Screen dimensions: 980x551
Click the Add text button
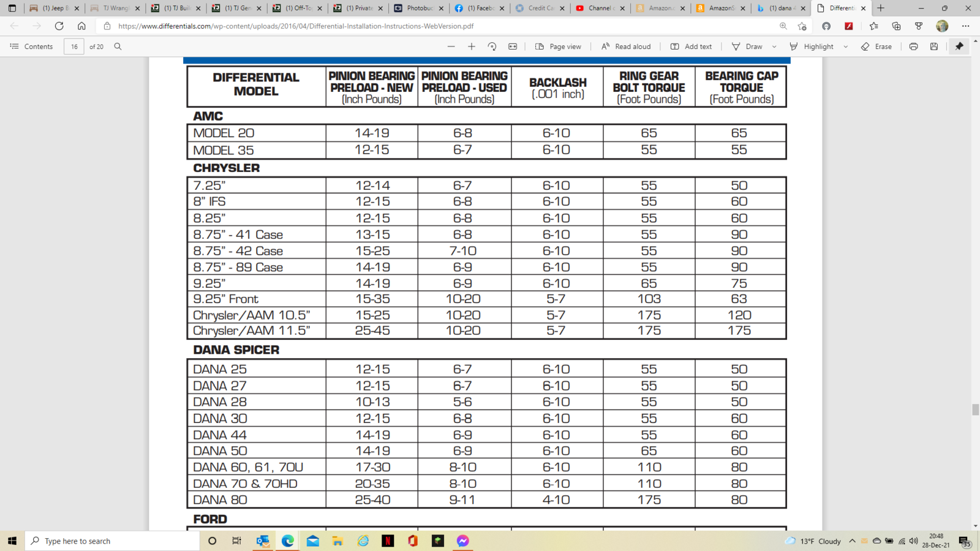point(692,47)
